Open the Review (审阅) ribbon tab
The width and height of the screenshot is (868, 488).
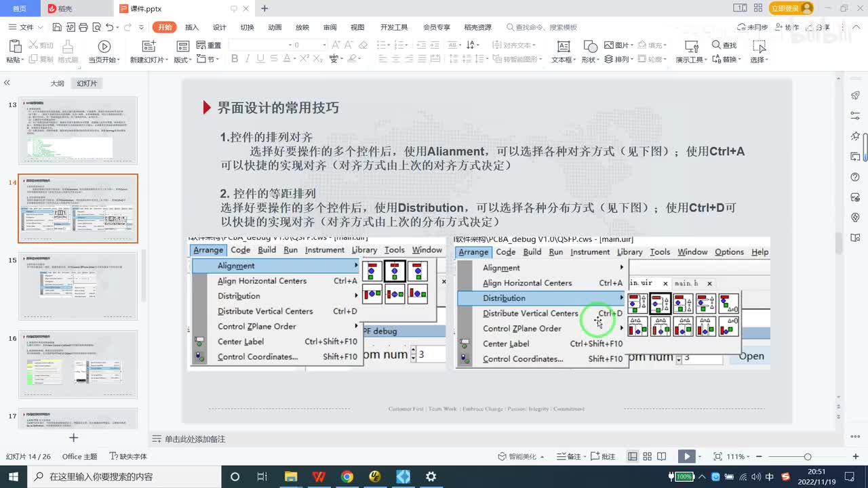tap(330, 27)
